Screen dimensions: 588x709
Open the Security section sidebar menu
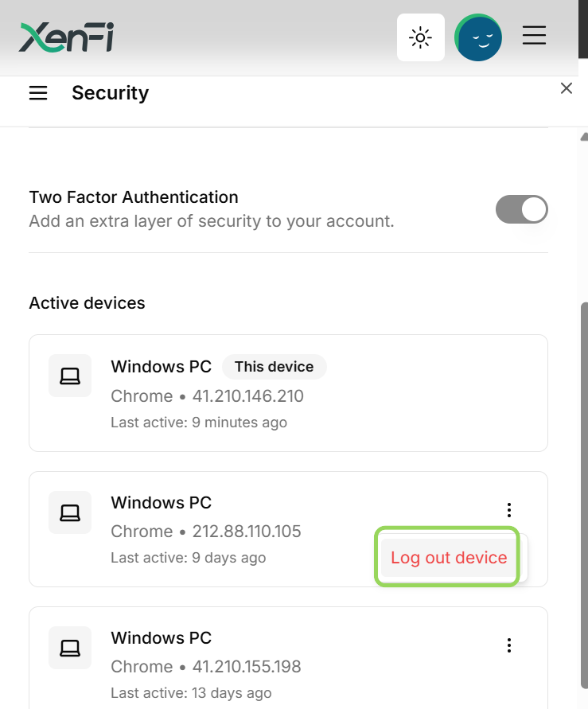[x=38, y=93]
